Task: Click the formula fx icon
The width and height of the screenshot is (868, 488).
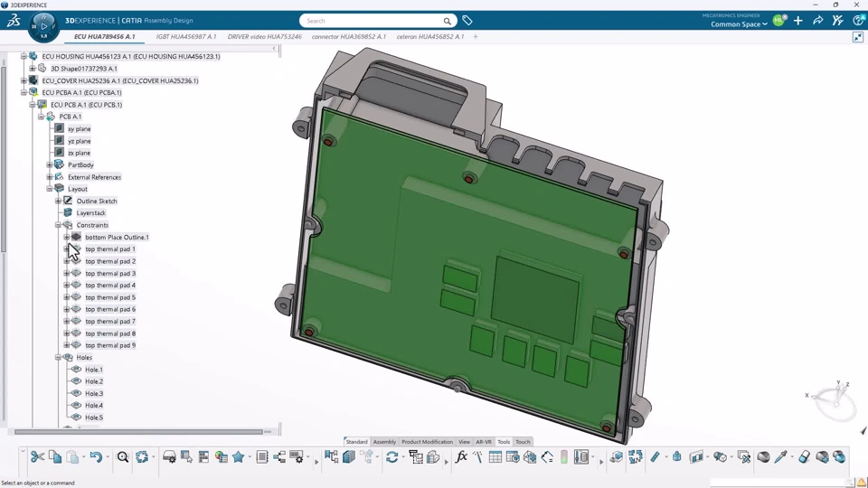Action: pyautogui.click(x=461, y=457)
